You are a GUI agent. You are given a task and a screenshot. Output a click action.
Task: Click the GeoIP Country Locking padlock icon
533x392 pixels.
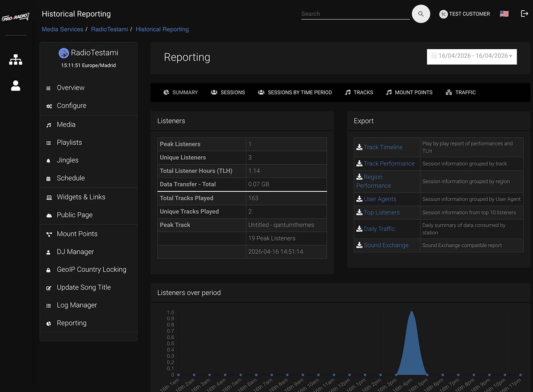49,269
